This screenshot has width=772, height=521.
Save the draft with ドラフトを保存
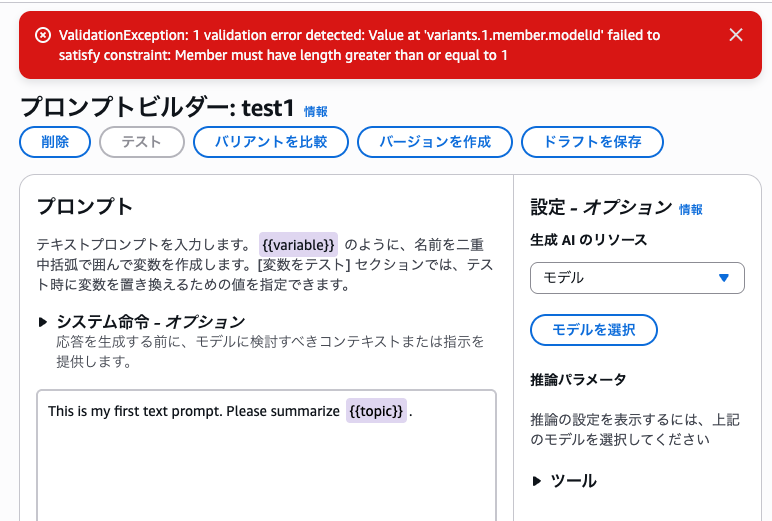click(592, 142)
